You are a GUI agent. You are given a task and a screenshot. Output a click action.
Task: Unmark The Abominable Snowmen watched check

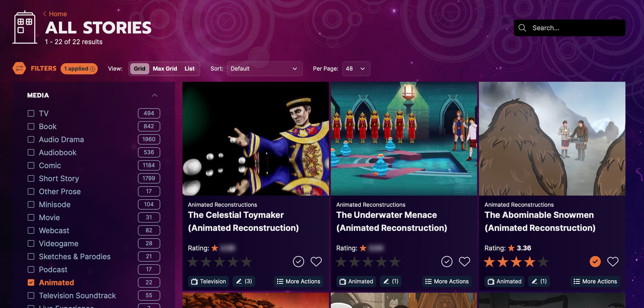pos(595,261)
